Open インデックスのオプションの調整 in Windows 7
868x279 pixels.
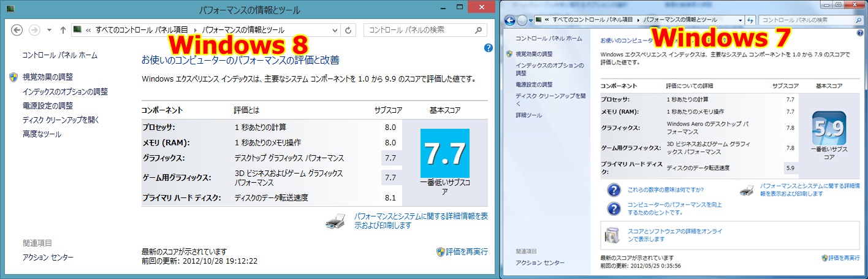tap(549, 69)
